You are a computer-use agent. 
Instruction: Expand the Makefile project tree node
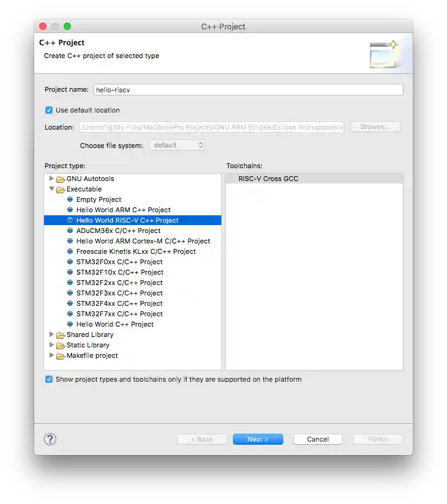click(51, 355)
